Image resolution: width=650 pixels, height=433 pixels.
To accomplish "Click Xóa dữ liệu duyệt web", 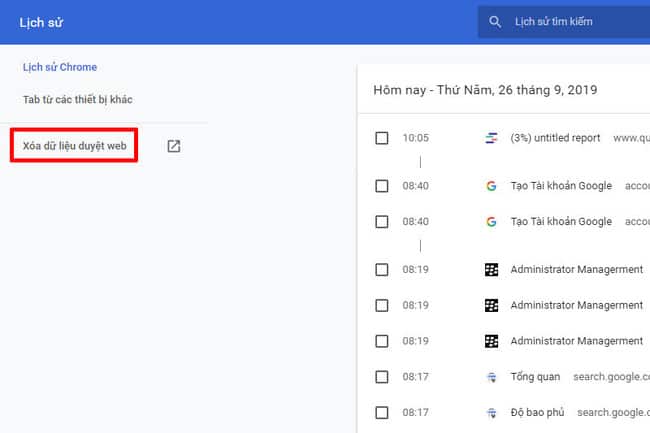I will [74, 146].
